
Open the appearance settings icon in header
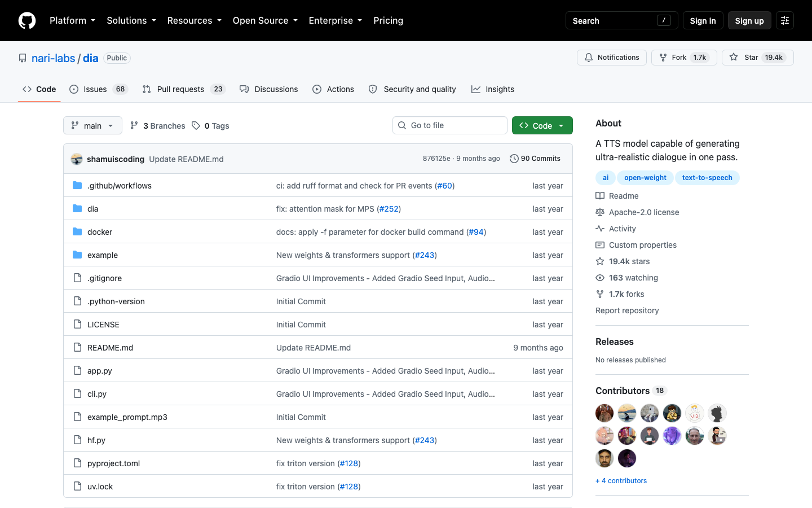pos(785,20)
